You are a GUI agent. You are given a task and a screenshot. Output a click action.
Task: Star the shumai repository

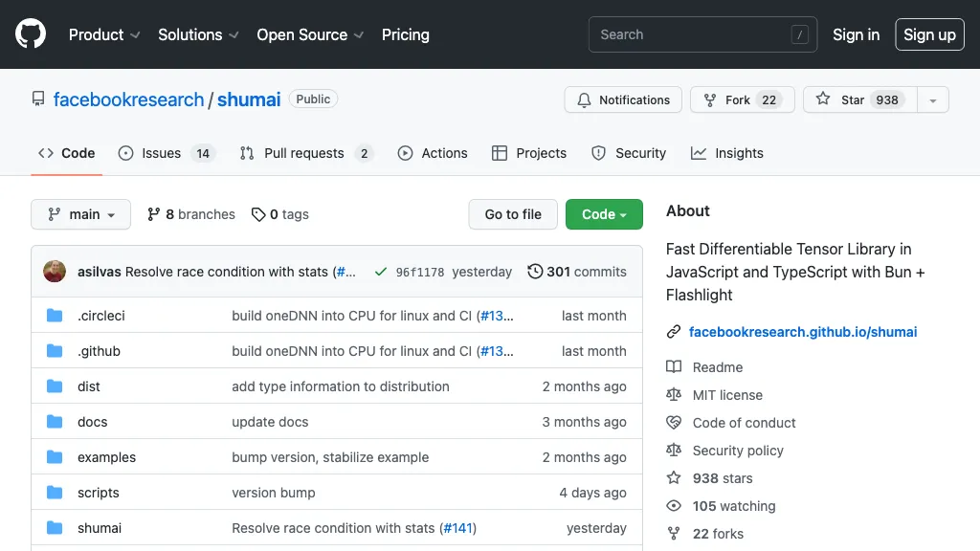point(857,99)
